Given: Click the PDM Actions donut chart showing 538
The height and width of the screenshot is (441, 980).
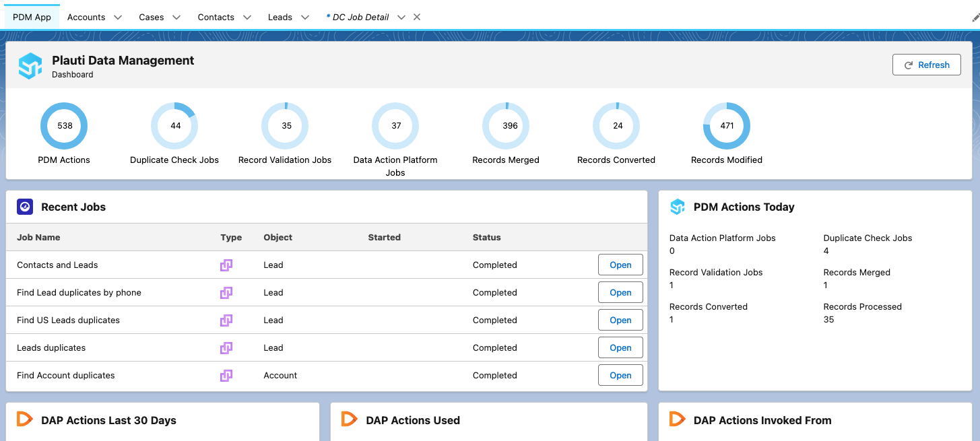Looking at the screenshot, I should click(x=65, y=126).
